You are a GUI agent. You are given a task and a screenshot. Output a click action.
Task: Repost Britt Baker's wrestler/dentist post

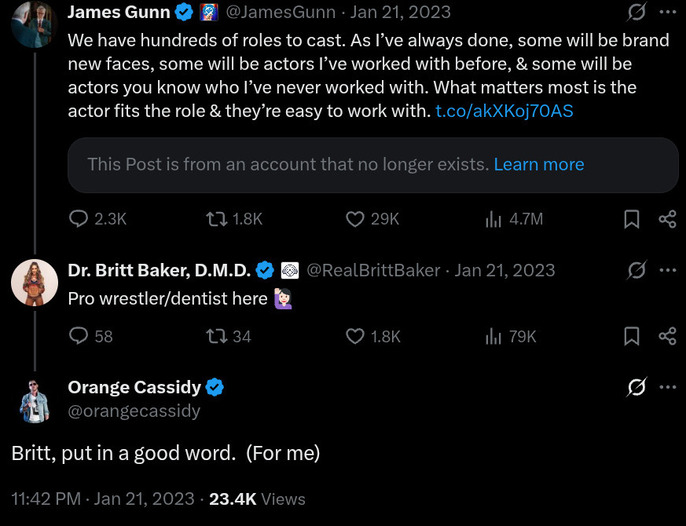click(217, 337)
